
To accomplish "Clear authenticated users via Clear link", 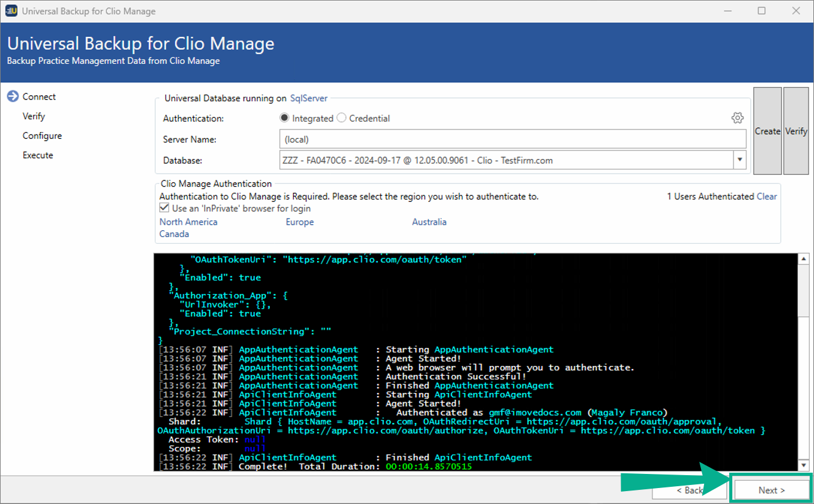I will pyautogui.click(x=767, y=196).
